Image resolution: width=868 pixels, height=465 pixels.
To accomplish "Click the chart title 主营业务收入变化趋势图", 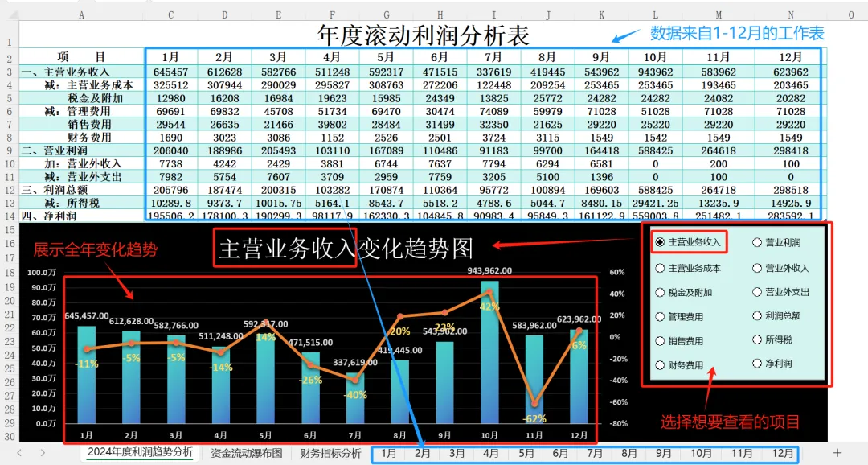I will 346,249.
